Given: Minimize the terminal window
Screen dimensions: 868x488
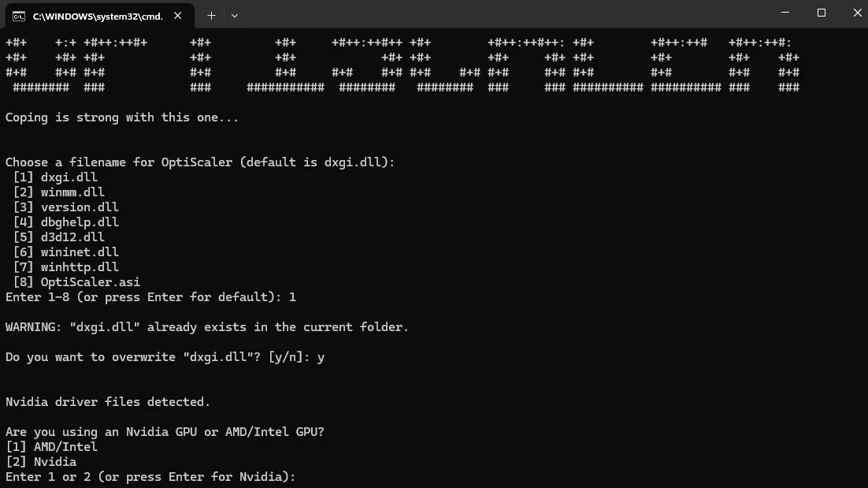Looking at the screenshot, I should 785,13.
